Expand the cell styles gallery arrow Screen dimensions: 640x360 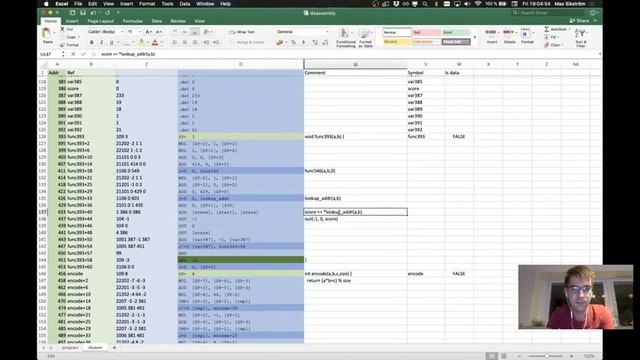coord(475,37)
